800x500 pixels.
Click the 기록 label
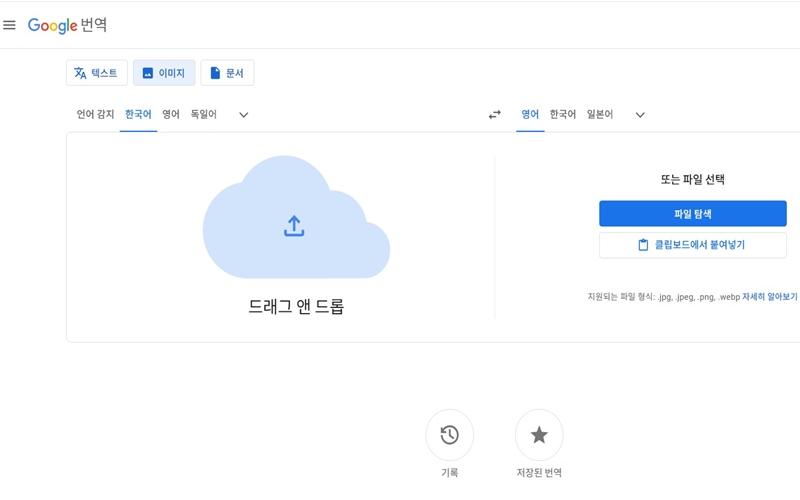(x=449, y=473)
